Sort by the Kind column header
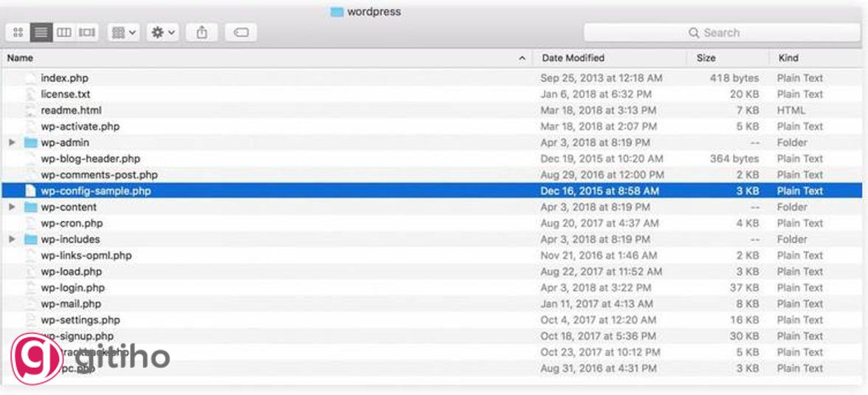The image size is (868, 395). pos(788,58)
